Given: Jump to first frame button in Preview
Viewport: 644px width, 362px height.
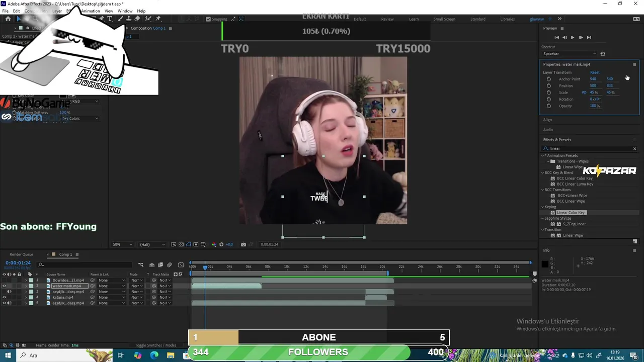Looking at the screenshot, I should [x=556, y=37].
